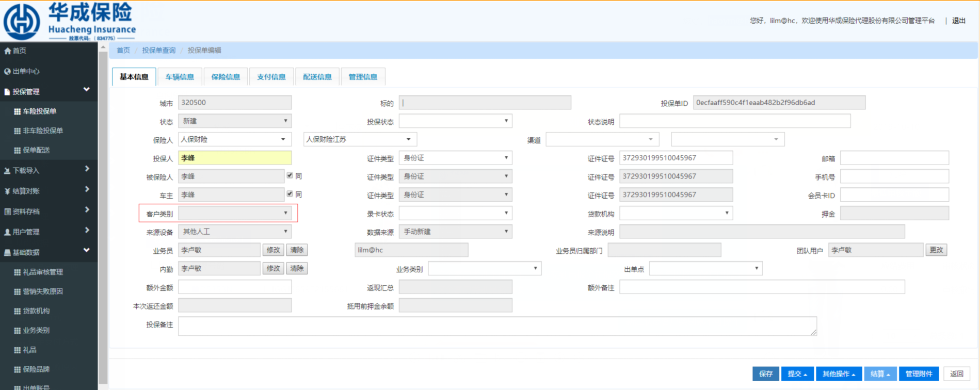The image size is (980, 390).
Task: Switch to the 车辆信息 tab
Action: (x=180, y=77)
